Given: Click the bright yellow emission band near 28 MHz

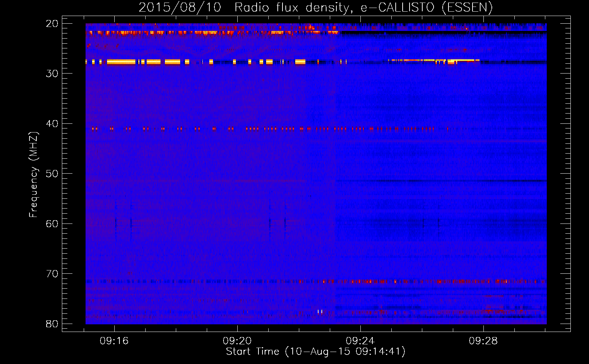Looking at the screenshot, I should coord(195,62).
